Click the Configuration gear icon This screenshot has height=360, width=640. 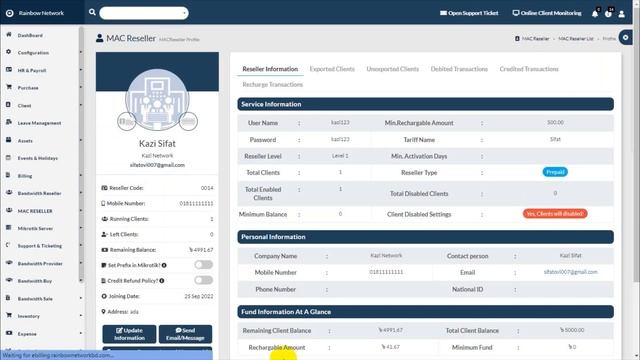point(9,52)
